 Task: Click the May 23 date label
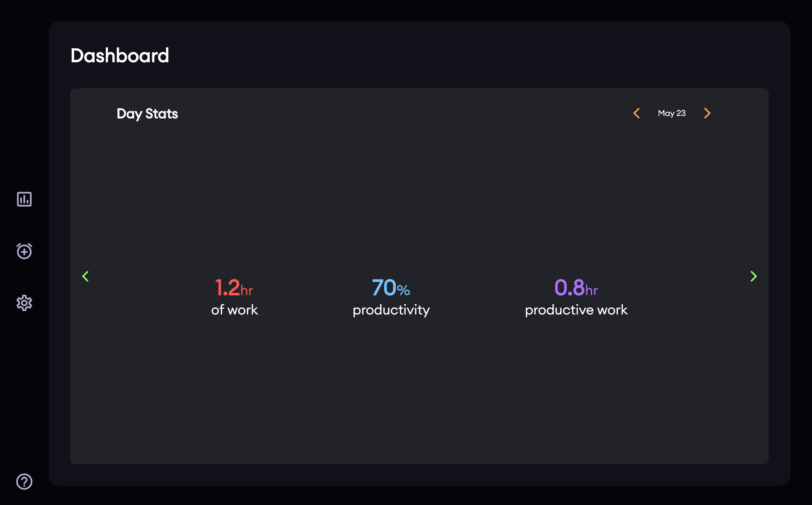tap(672, 113)
